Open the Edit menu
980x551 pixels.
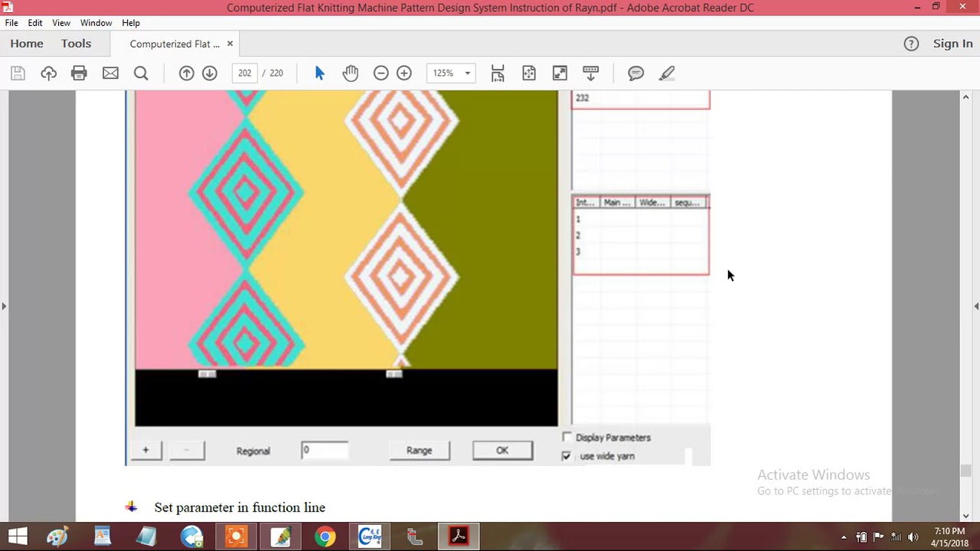pos(35,23)
